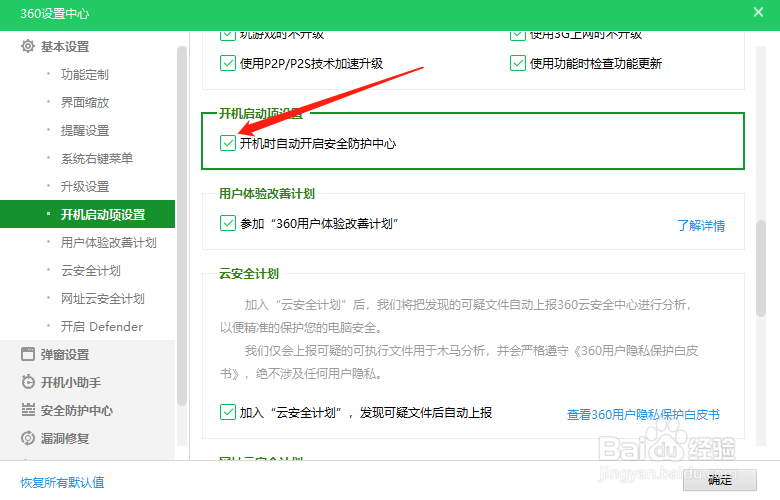
Task: Toggle 参加360用户体验改善计划 checkbox
Action: tap(227, 223)
